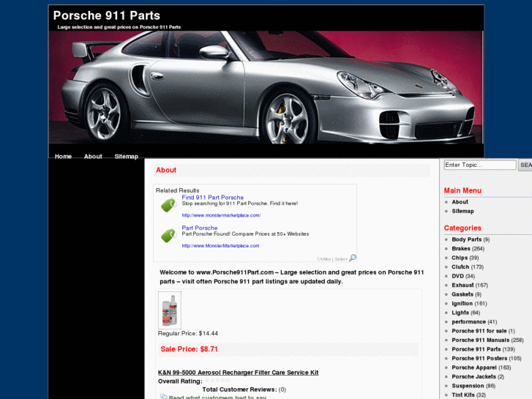This screenshot has width=532, height=399.
Task: Click the customer reviews speech bubble icon
Action: 163,397
